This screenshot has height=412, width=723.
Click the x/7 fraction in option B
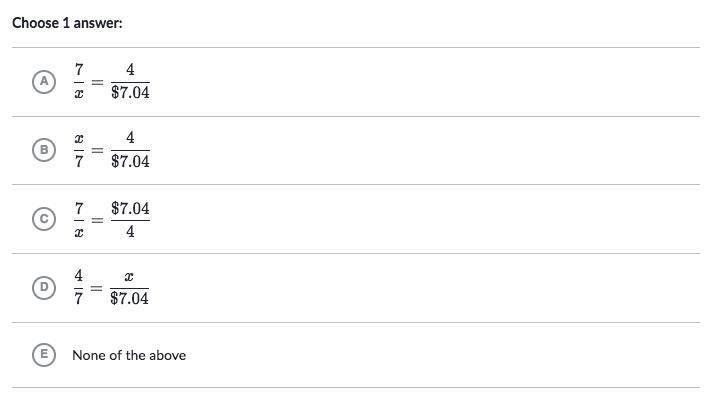(x=79, y=150)
